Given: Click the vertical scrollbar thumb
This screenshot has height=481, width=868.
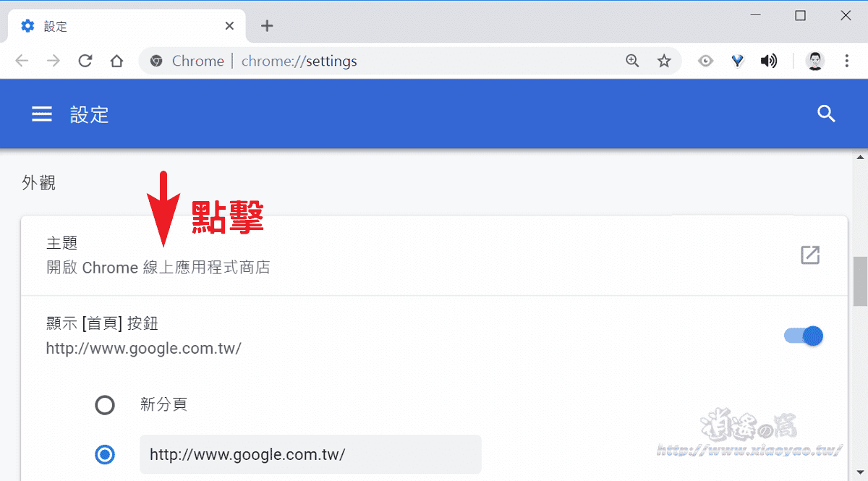Looking at the screenshot, I should click(860, 281).
